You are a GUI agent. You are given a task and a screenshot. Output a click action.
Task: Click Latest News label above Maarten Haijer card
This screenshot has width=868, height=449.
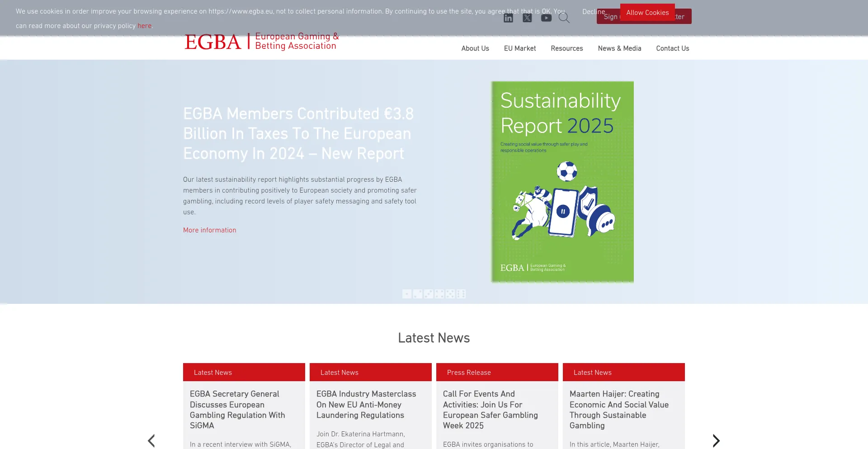pos(593,373)
